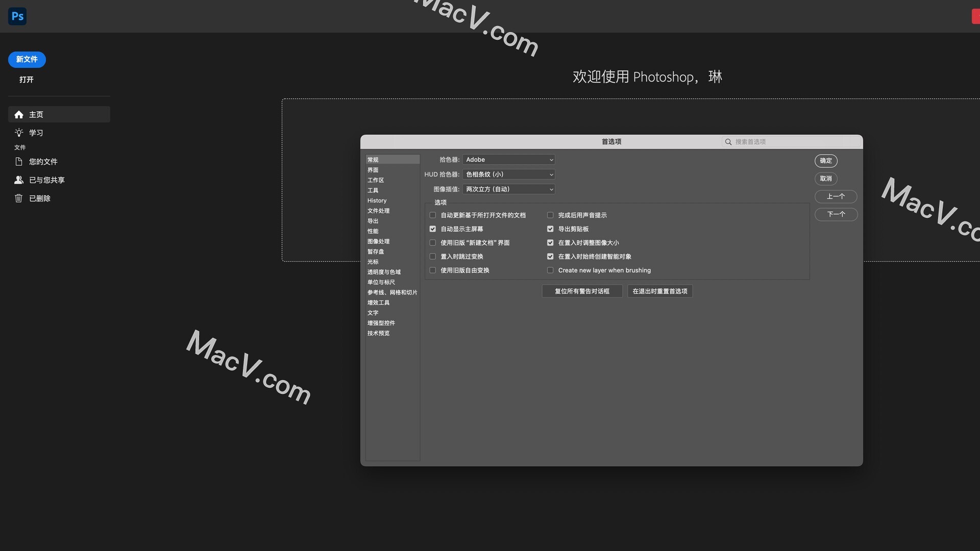This screenshot has height=551, width=980.
Task: Select the History preferences category
Action: coord(377,201)
